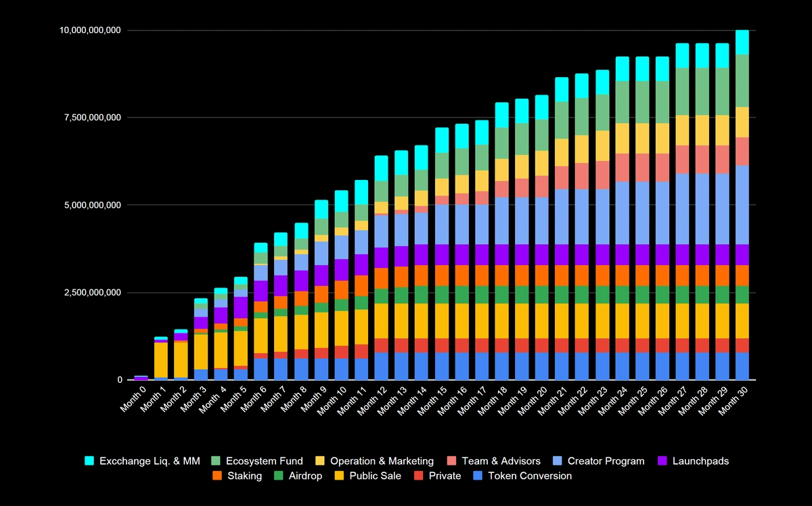Screen dimensions: 812x506
Task: Click the red Private legend swatch
Action: tap(415, 476)
